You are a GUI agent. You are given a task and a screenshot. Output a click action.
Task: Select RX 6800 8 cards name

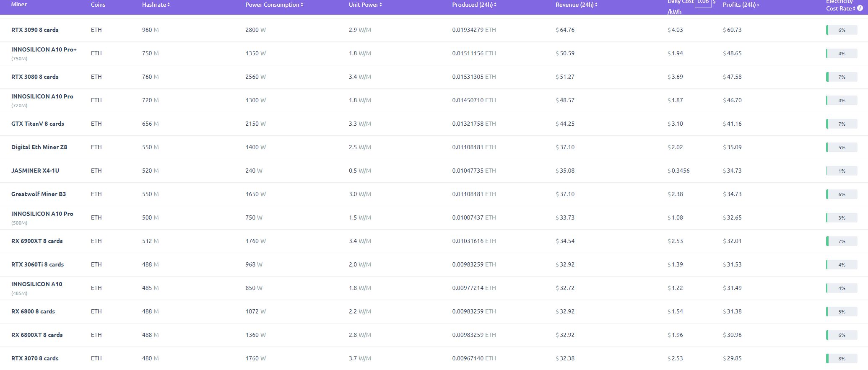pos(33,311)
